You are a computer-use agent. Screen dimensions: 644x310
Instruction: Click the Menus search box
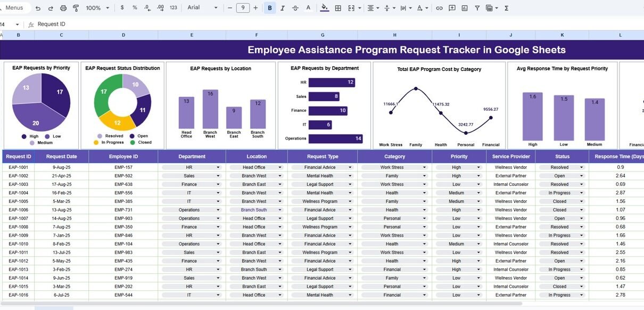pos(15,8)
